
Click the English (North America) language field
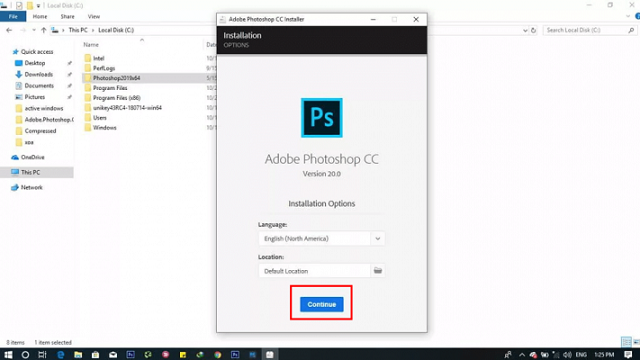pyautogui.click(x=314, y=239)
